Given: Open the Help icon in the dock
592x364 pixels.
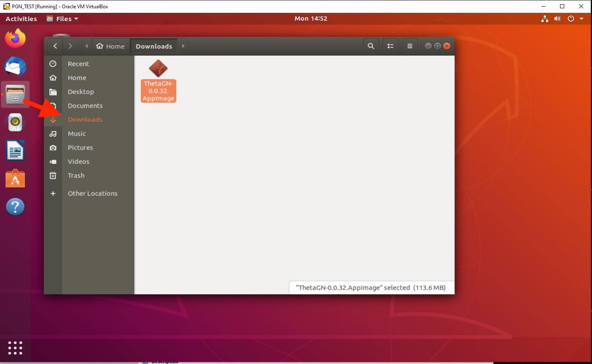Looking at the screenshot, I should tap(15, 206).
